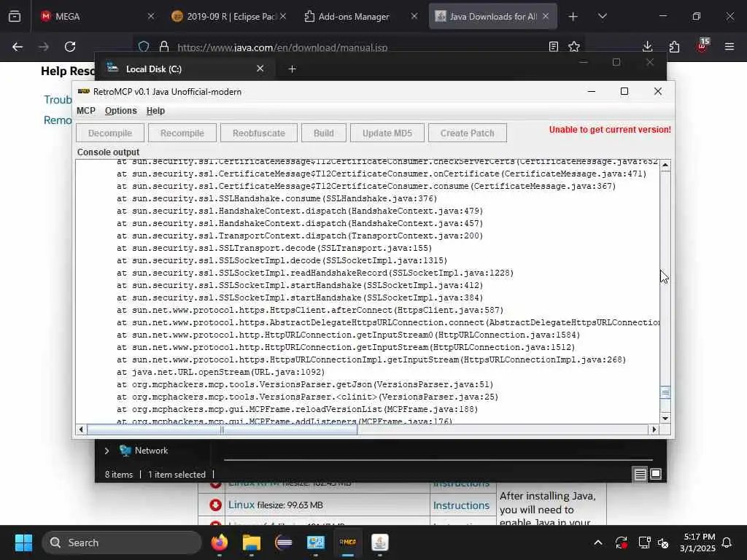Click the Linux download link
The width and height of the screenshot is (747, 560).
(241, 505)
